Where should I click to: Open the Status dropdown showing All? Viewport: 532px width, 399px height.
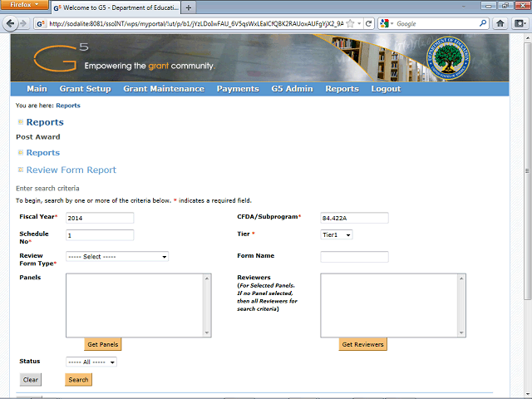(x=91, y=362)
